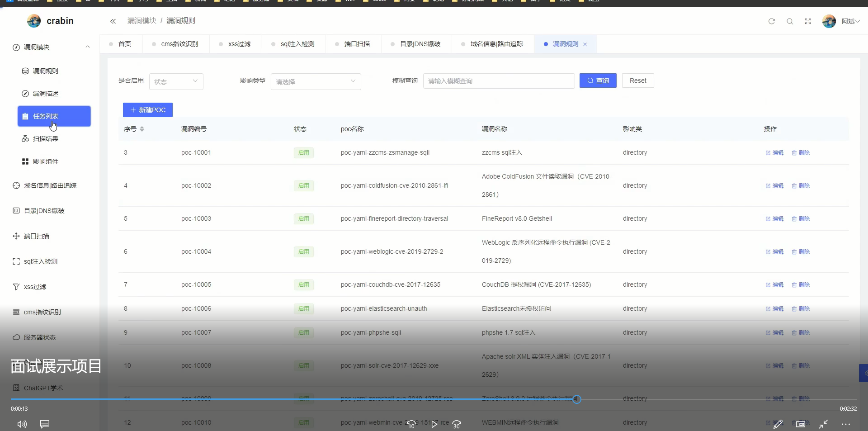The image size is (868, 431).
Task: Click the 启用 status tag for poc-10006
Action: click(304, 309)
